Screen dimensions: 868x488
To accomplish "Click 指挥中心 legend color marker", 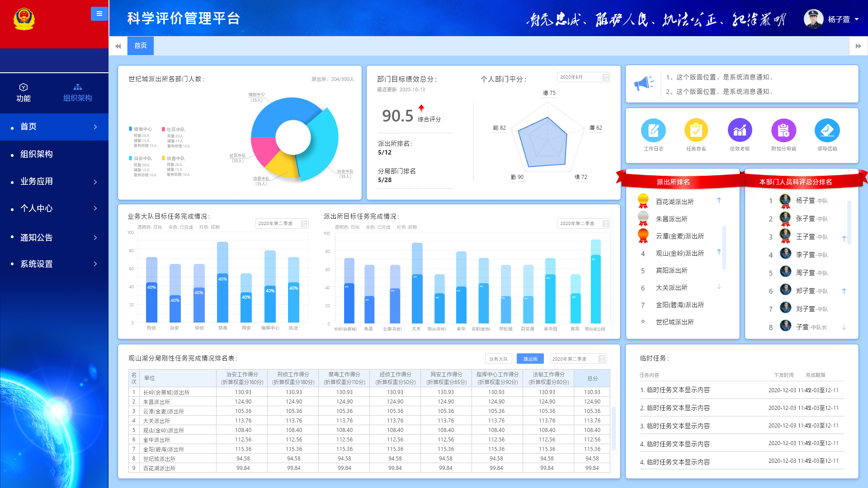I will (x=131, y=129).
